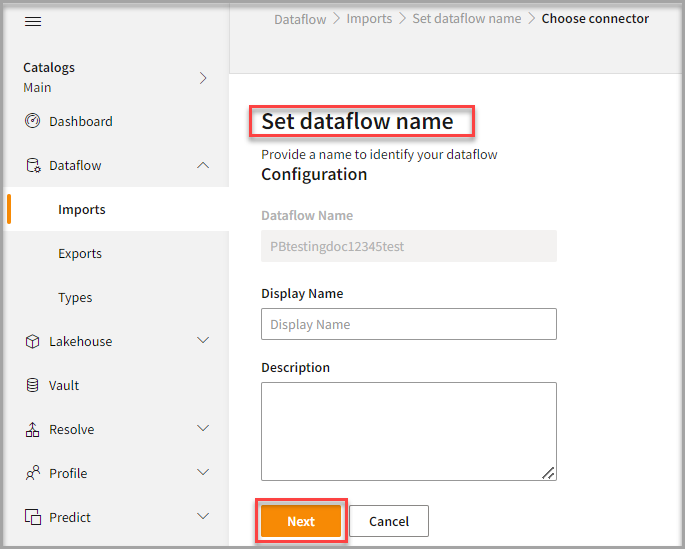This screenshot has width=685, height=549.
Task: Expand the Profile menu chevron
Action: [203, 473]
